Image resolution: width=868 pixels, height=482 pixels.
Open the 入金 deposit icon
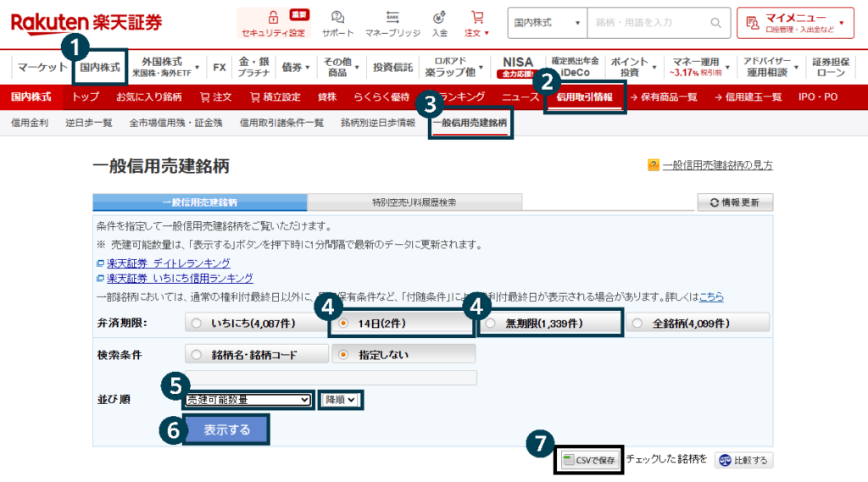[440, 17]
